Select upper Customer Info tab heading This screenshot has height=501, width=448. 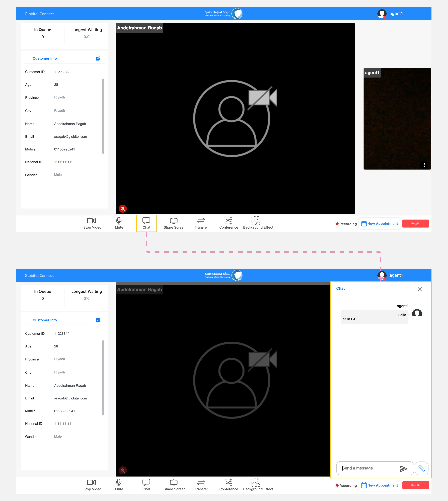coord(45,58)
